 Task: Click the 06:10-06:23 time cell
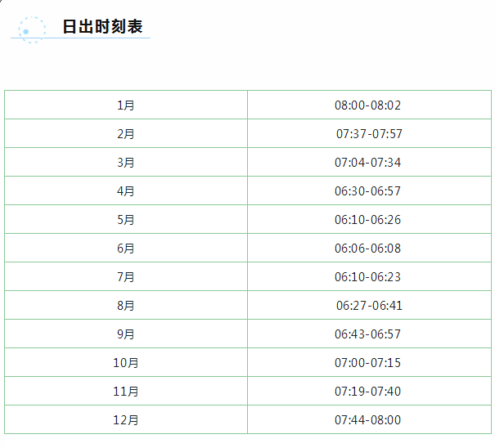coord(369,276)
